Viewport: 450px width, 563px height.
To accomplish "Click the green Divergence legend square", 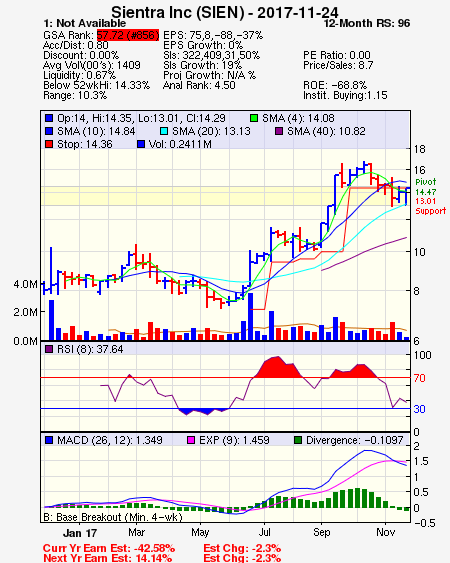I will pyautogui.click(x=298, y=440).
